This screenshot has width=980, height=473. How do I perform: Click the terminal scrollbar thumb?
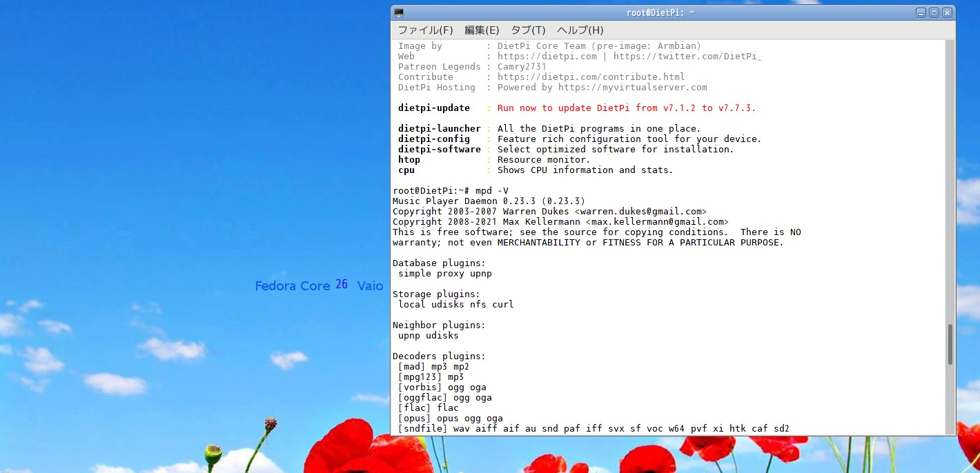click(950, 344)
